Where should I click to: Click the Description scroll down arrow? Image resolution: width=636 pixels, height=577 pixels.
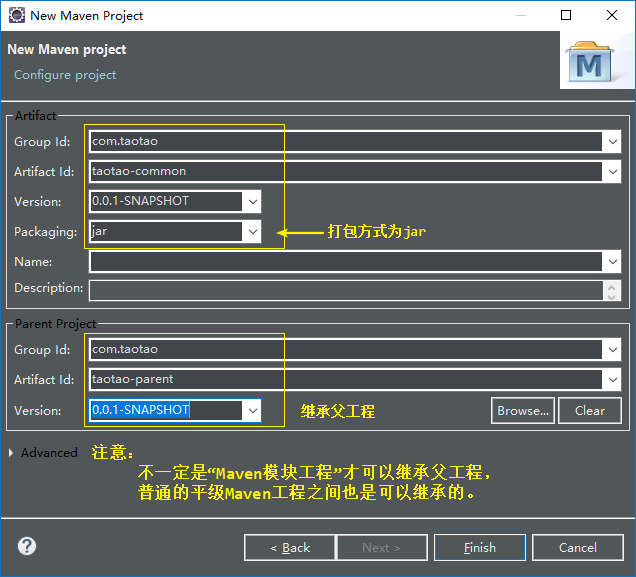tap(612, 296)
